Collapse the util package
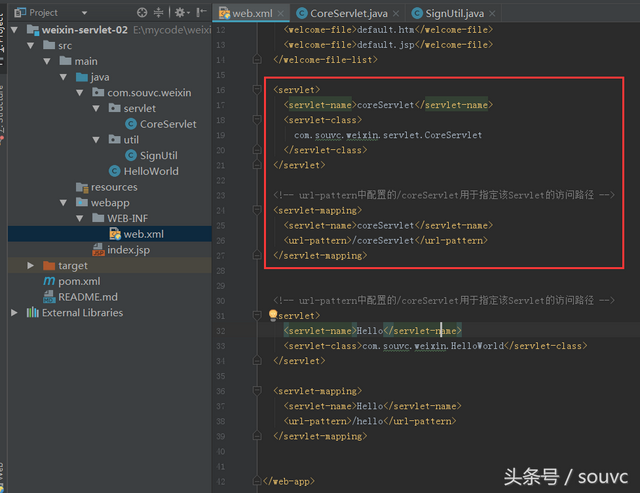This screenshot has width=640, height=493. click(96, 140)
